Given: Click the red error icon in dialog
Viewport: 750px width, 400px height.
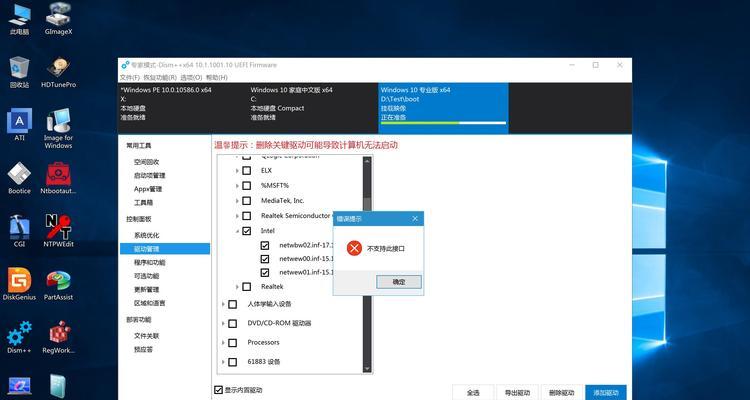Looking at the screenshot, I should click(354, 248).
